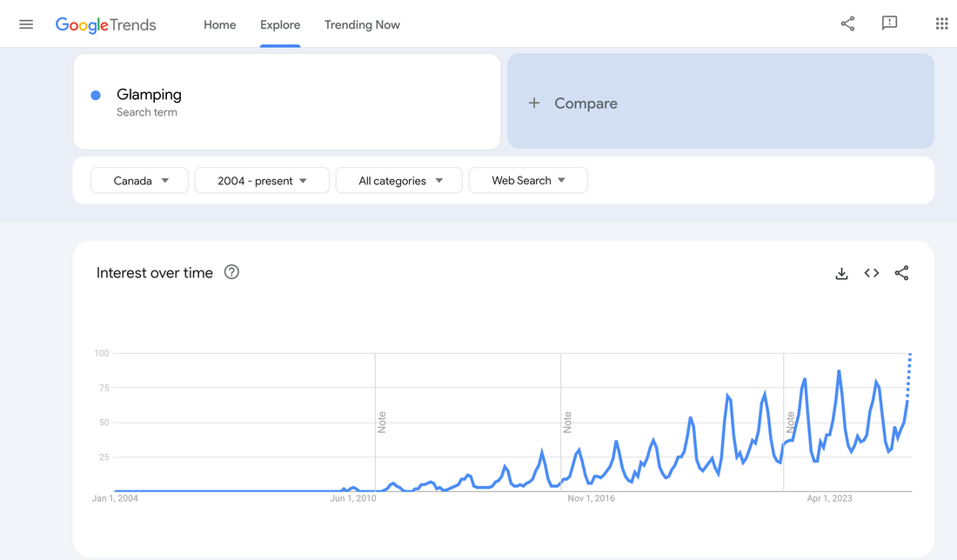Click the embed code icon

(x=872, y=273)
